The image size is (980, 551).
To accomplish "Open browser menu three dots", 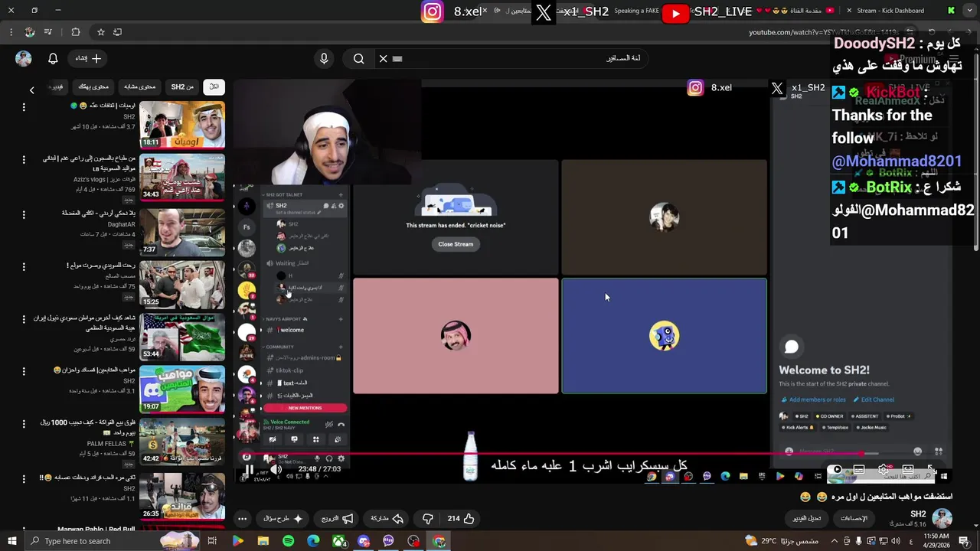I will point(10,32).
